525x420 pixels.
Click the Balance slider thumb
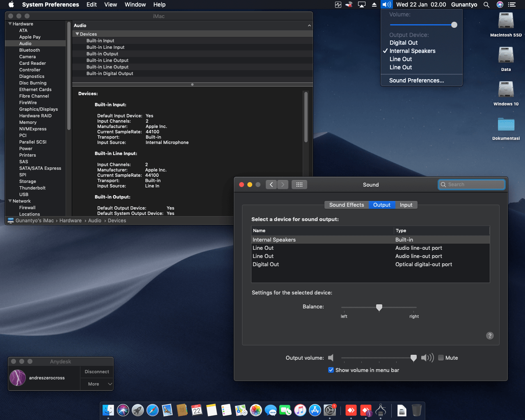point(379,308)
